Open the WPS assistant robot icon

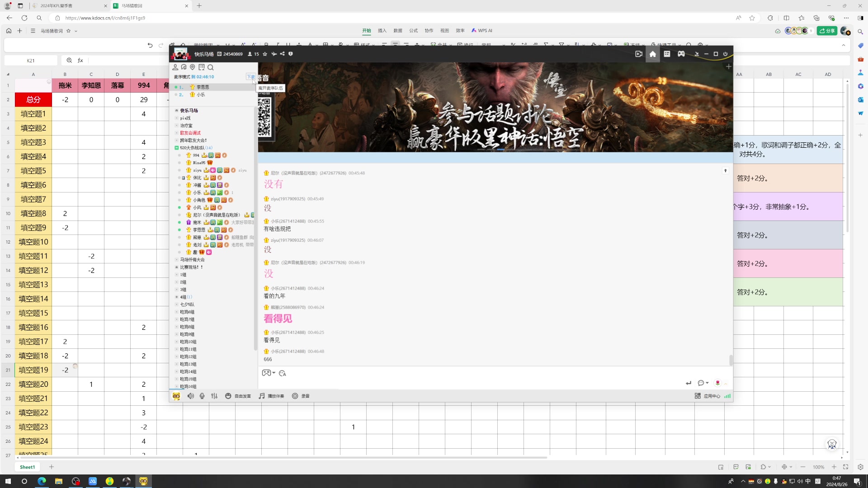point(832,444)
